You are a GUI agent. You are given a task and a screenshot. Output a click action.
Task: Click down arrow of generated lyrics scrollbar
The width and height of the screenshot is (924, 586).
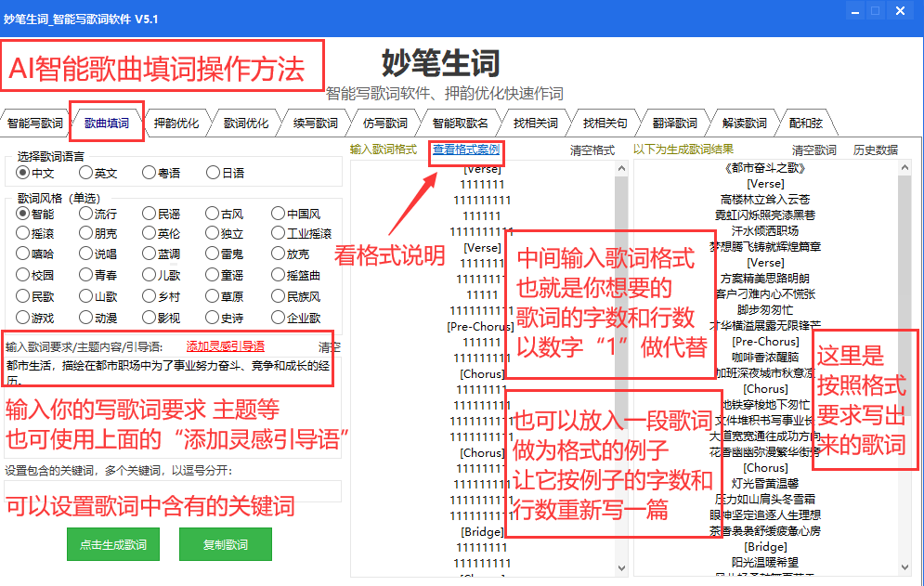905,568
